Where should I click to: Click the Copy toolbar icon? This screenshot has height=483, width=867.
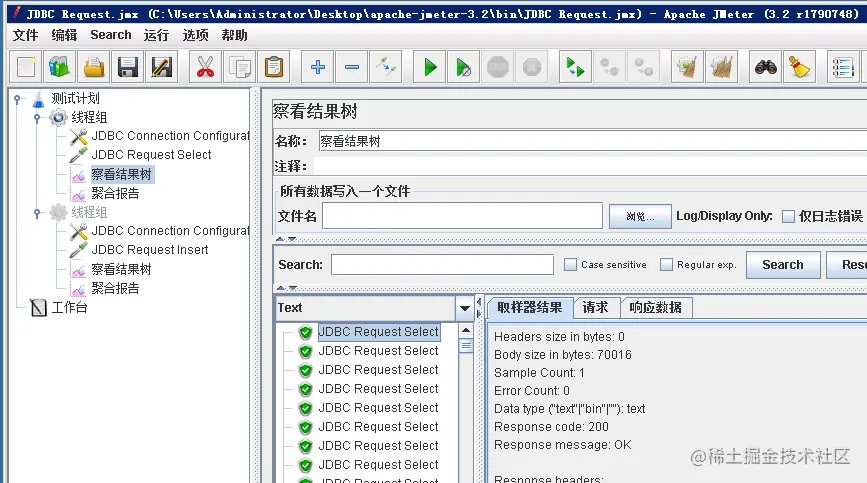tap(239, 67)
